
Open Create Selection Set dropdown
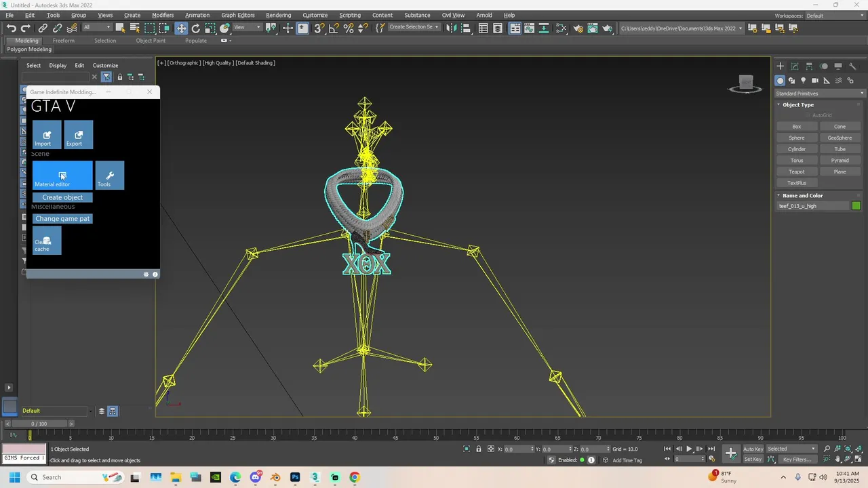tap(414, 28)
